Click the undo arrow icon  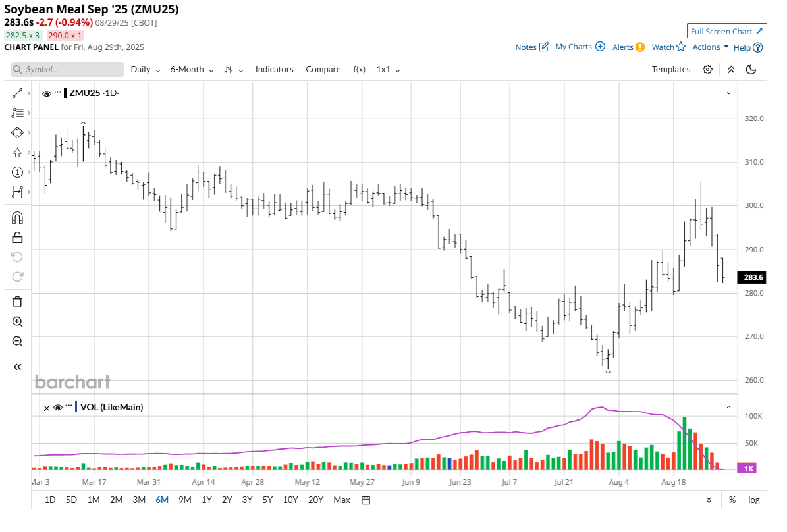coord(17,257)
